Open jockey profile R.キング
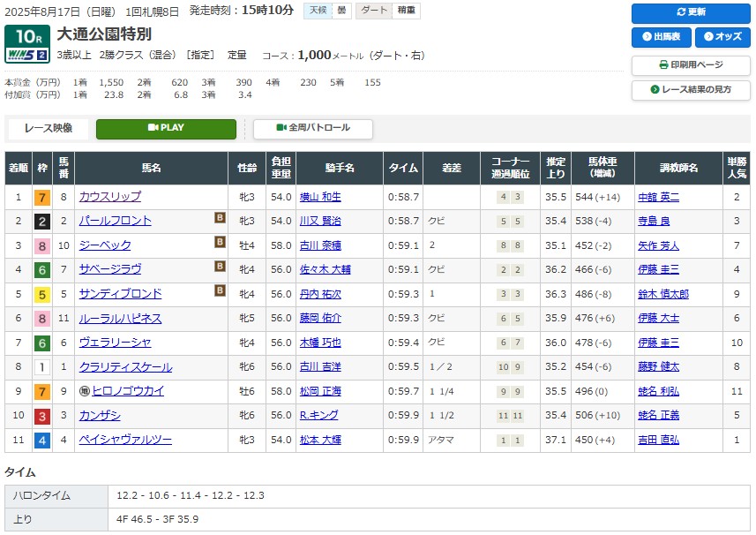The image size is (756, 535). tap(319, 416)
